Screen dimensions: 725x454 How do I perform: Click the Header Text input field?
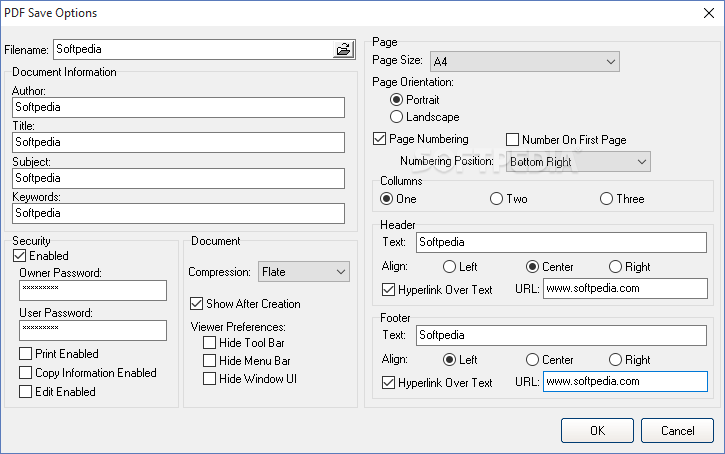(561, 242)
